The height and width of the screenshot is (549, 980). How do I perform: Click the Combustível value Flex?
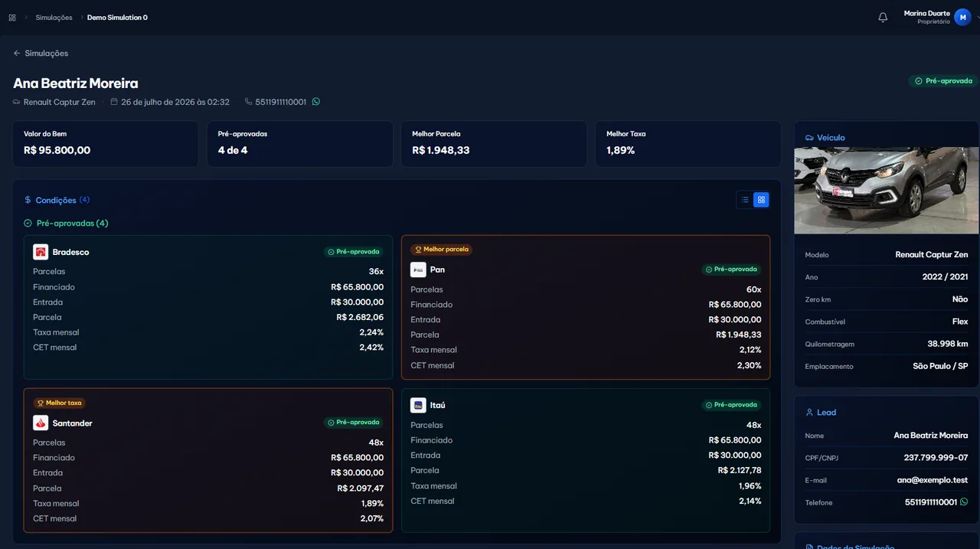click(960, 322)
